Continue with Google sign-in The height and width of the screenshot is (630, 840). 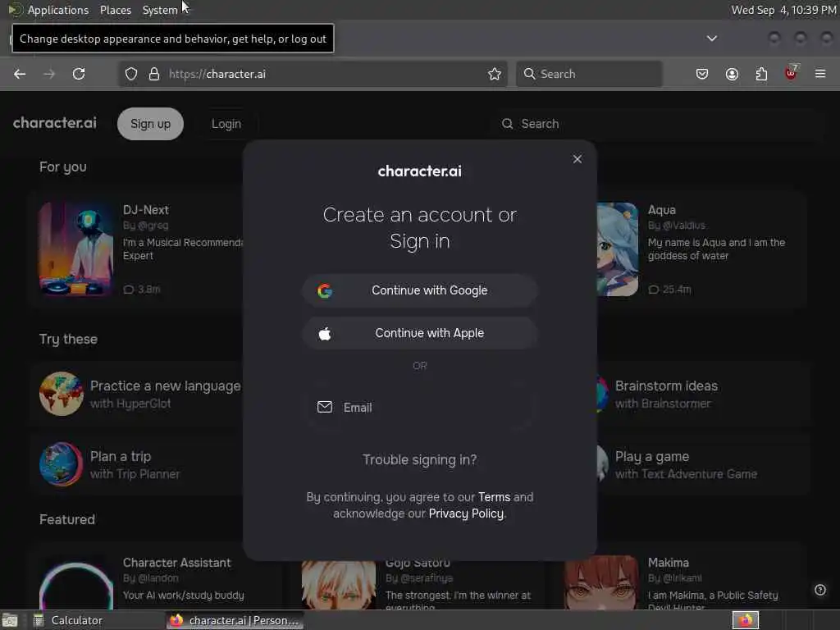(420, 290)
